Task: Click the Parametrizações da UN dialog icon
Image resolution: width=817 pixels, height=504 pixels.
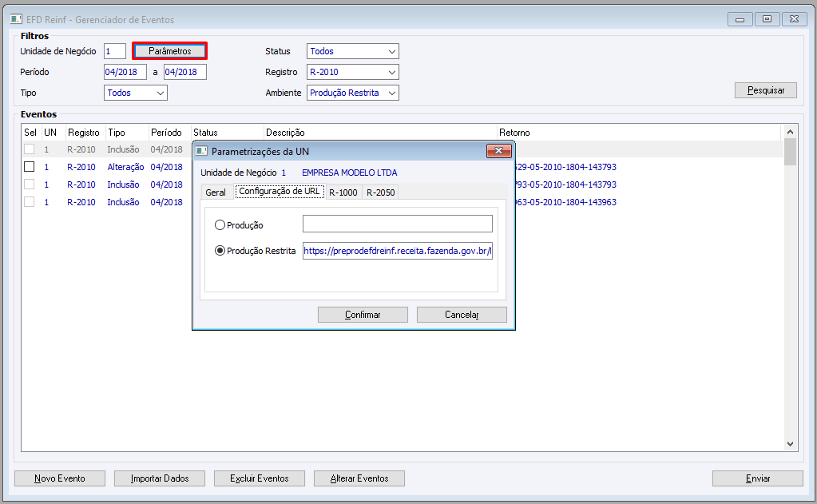Action: click(x=201, y=151)
